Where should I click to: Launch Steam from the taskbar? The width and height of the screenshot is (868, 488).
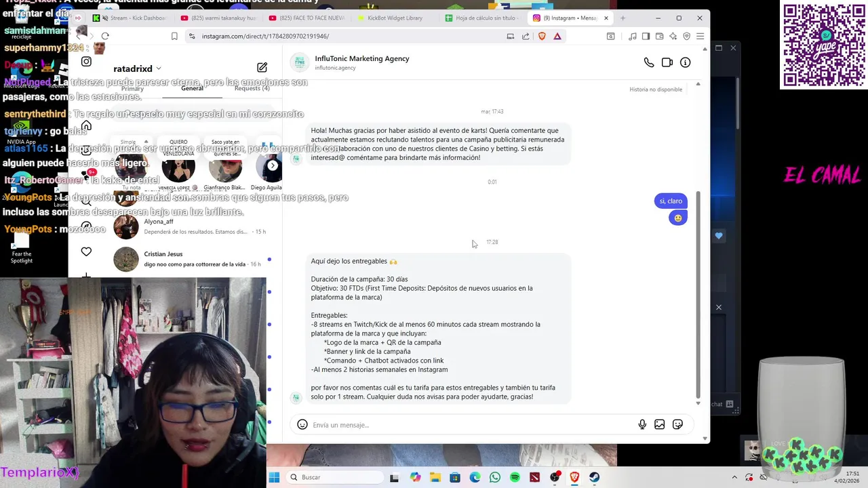click(x=594, y=477)
